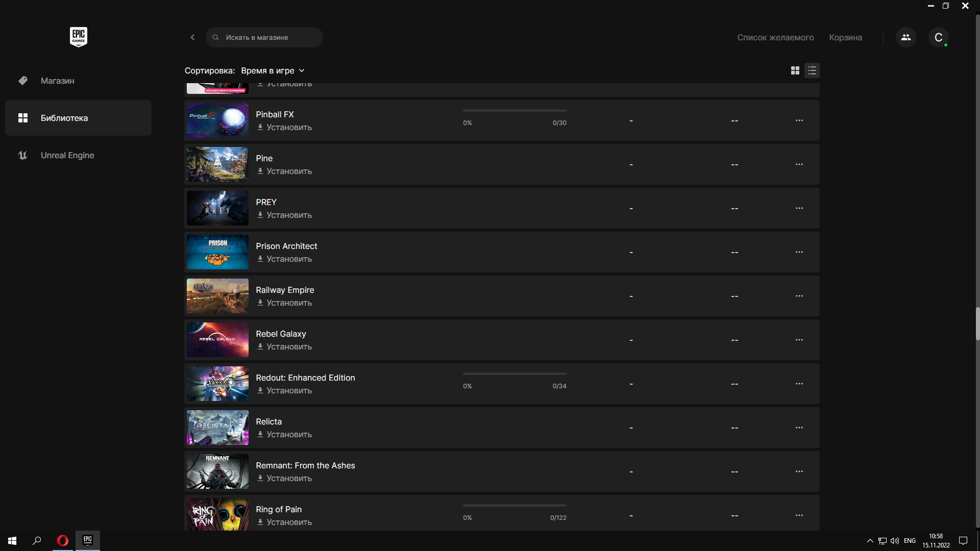Screen dimensions: 980x551
Task: Open Opera browser from taskbar
Action: tap(63, 541)
